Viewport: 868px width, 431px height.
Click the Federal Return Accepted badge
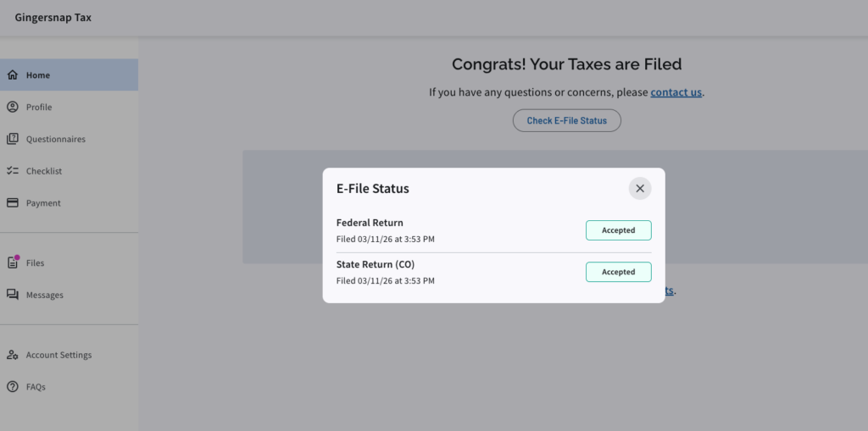pos(618,230)
